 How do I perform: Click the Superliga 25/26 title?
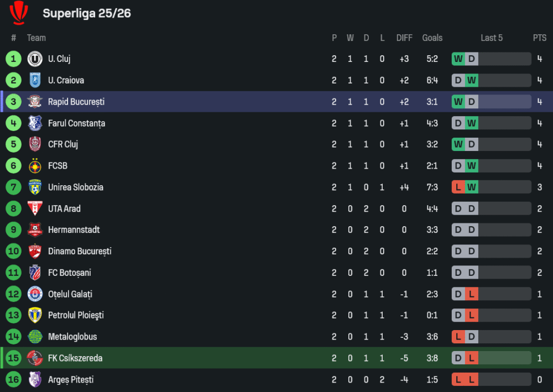click(87, 13)
